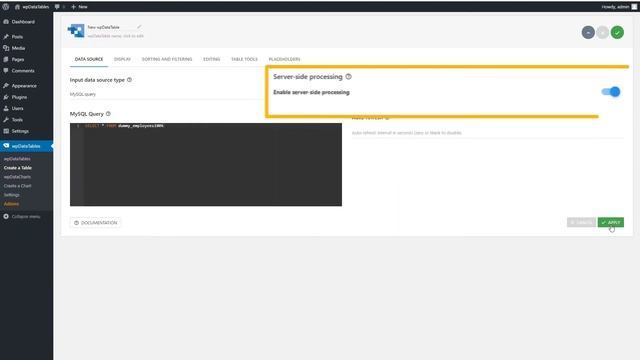Switch to the Table Tools tab
640x360 pixels.
[244, 59]
